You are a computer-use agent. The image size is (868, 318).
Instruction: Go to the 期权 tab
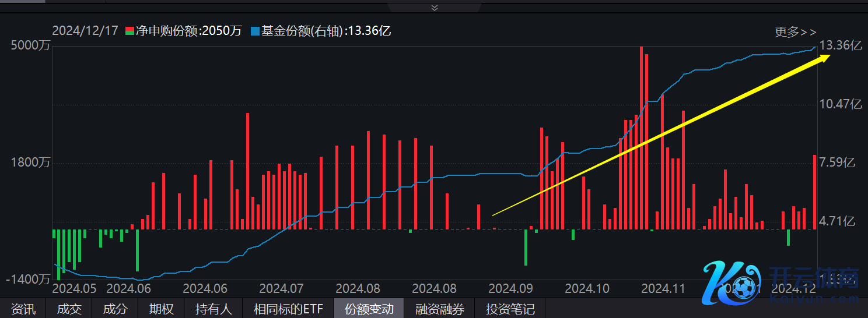tap(161, 309)
